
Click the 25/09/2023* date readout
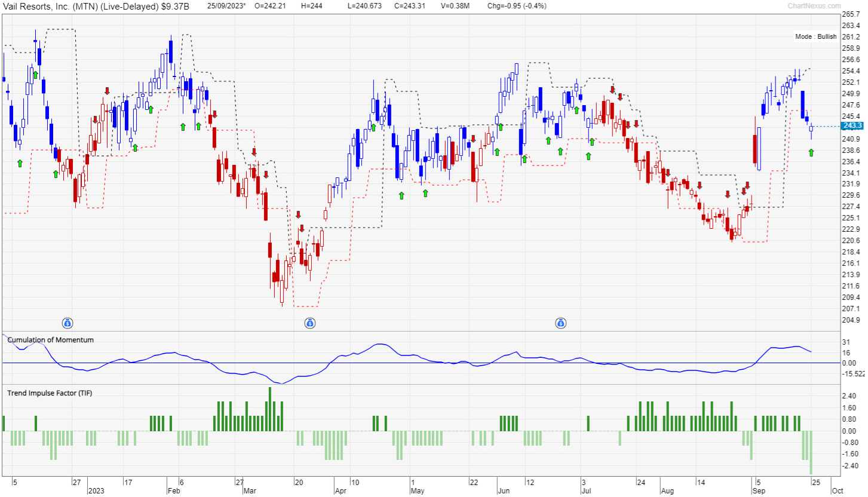(x=226, y=6)
